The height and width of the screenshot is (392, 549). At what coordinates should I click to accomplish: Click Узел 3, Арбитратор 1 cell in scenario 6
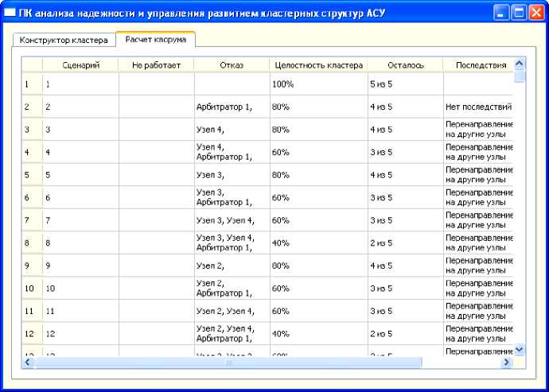point(232,197)
